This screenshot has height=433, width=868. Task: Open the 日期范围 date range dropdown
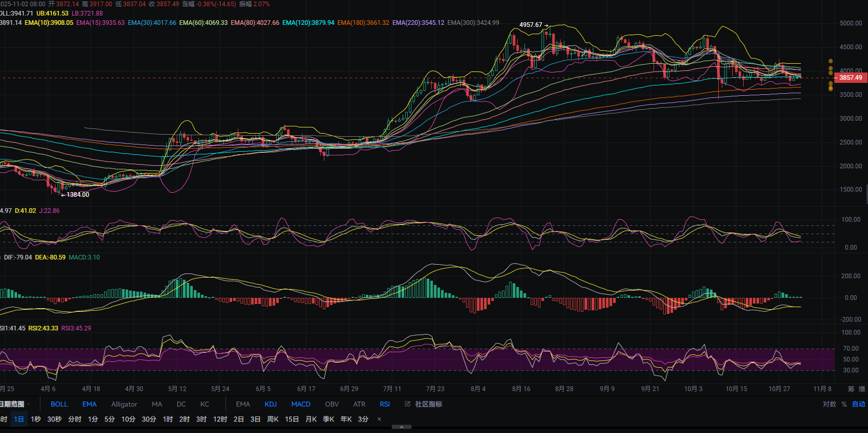point(15,404)
